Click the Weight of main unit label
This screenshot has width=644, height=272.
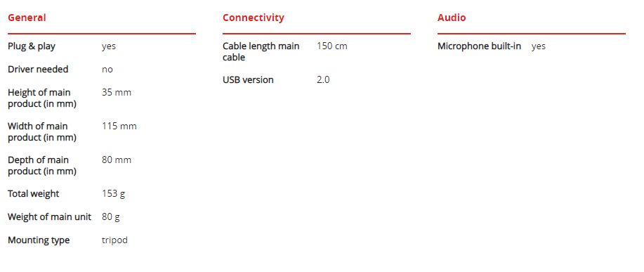pyautogui.click(x=49, y=217)
